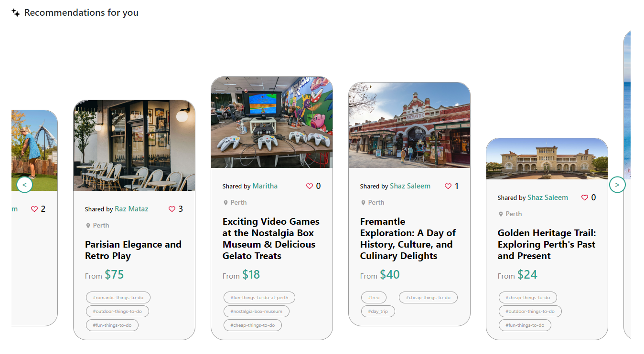
Task: Click the sparkle icon beside Recommendations for you
Action: pyautogui.click(x=16, y=13)
